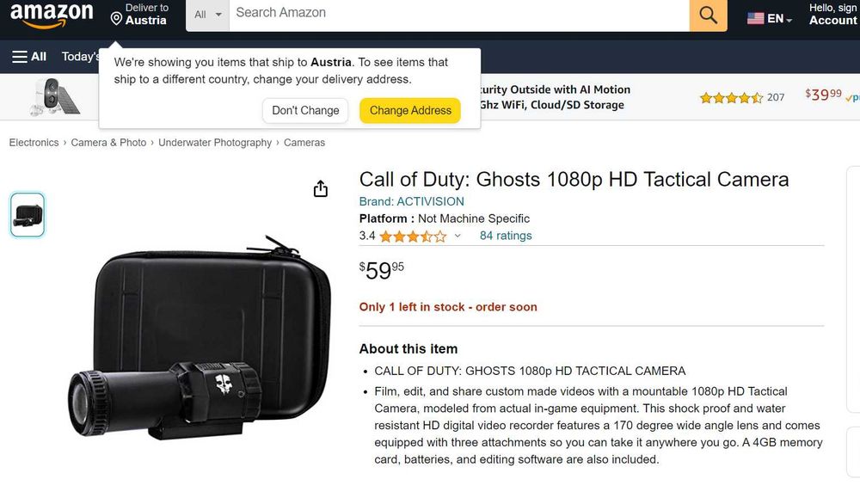Click the security camera ad image
This screenshot has width=860, height=504.
(x=53, y=96)
